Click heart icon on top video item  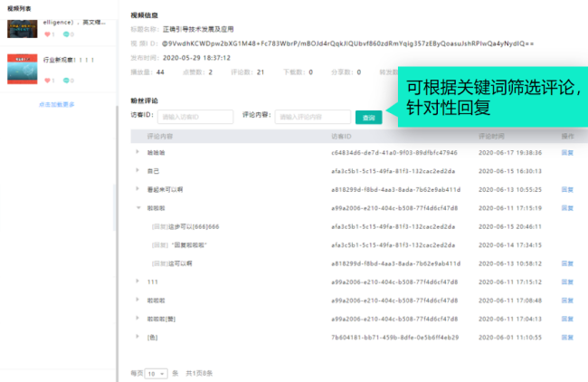click(x=47, y=34)
